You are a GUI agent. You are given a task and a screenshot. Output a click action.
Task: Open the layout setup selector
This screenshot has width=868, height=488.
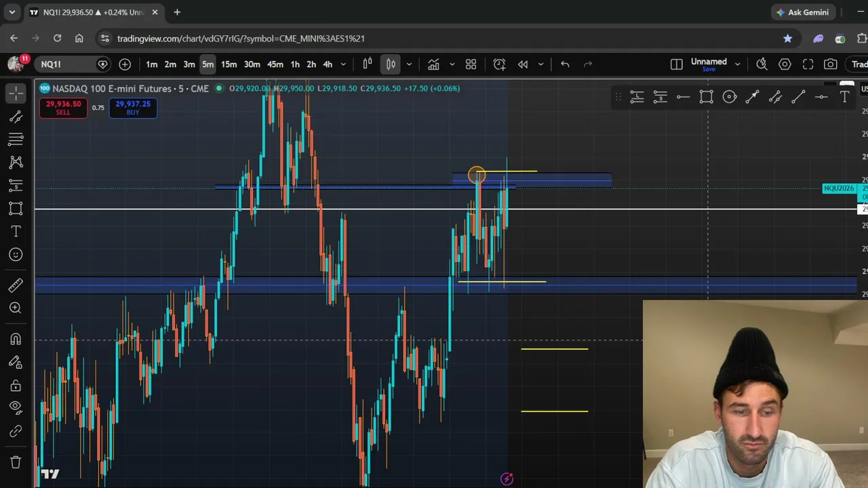point(677,64)
